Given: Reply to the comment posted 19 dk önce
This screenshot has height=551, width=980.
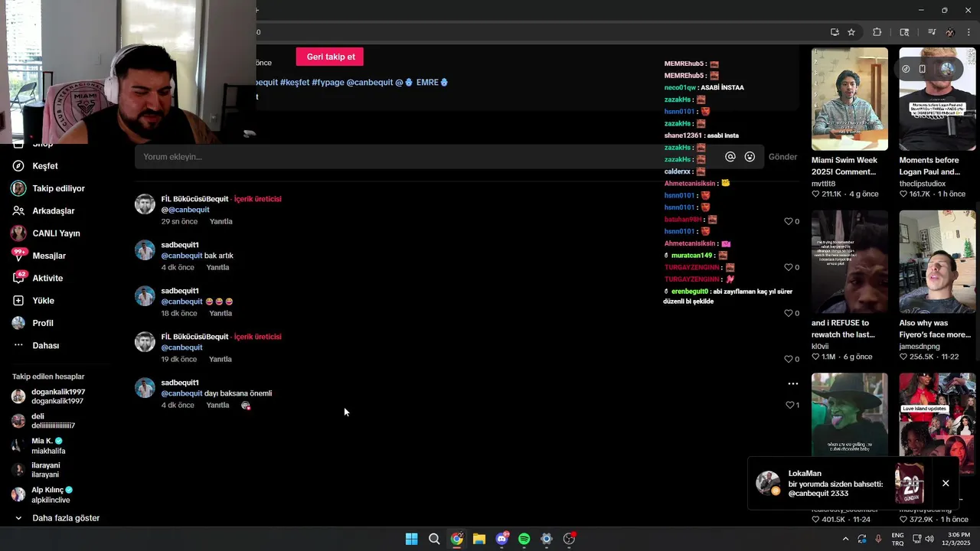Looking at the screenshot, I should (220, 360).
